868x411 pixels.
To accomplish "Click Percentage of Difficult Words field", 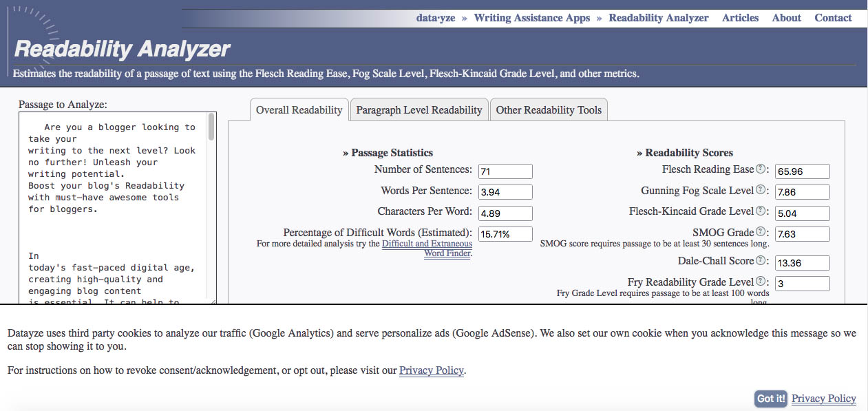I will (505, 234).
